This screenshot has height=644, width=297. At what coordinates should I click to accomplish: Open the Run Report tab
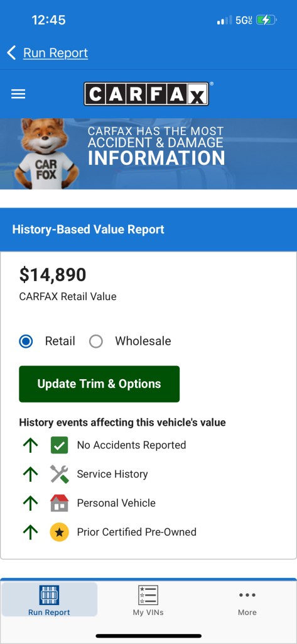(x=49, y=599)
